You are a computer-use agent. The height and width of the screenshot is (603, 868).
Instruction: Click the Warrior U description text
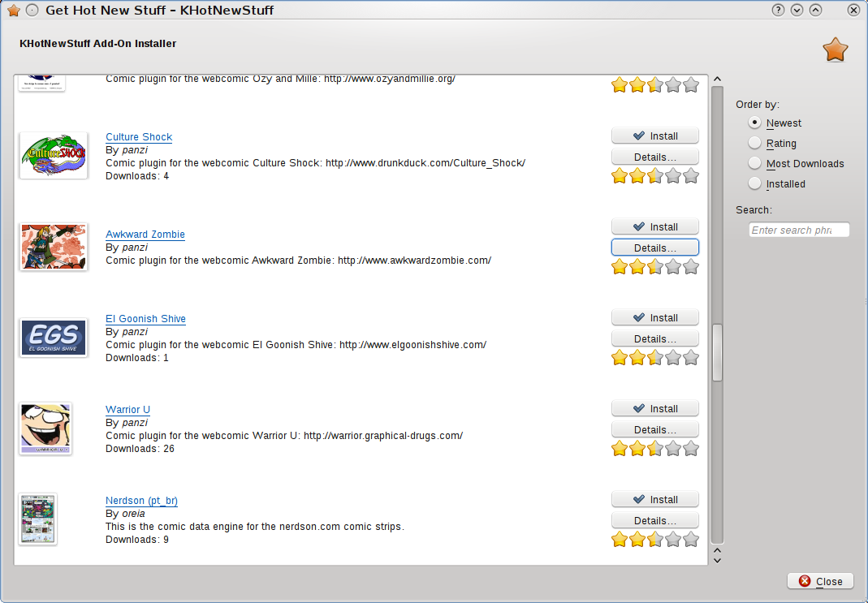(284, 436)
